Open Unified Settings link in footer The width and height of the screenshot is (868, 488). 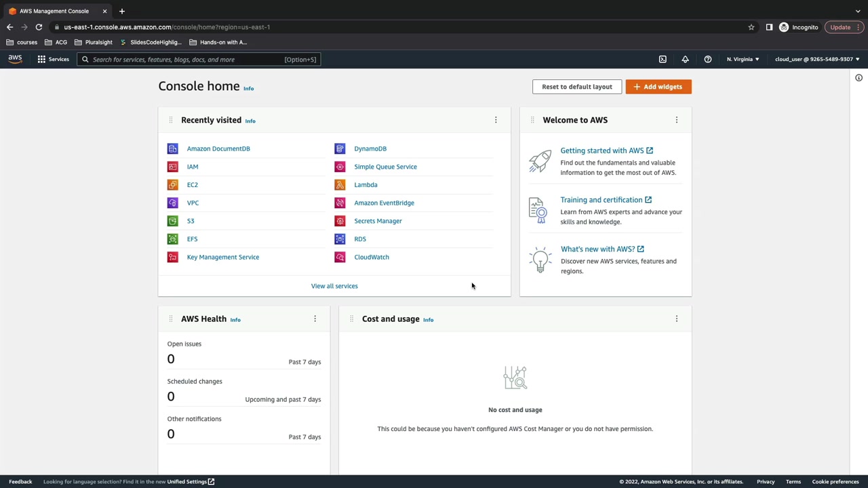click(x=191, y=482)
